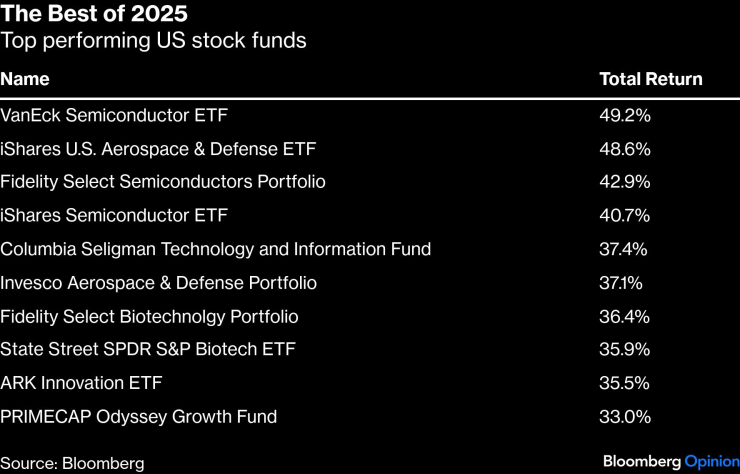
Task: Select Columbia Seligman Technology and Information Fund
Action: pos(216,249)
